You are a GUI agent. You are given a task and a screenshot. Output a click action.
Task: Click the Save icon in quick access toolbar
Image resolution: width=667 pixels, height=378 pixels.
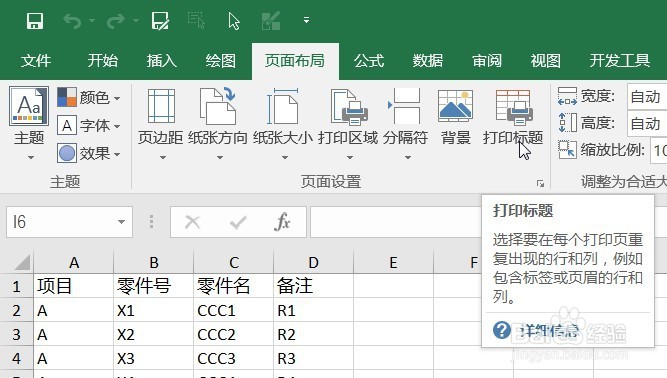tap(35, 20)
